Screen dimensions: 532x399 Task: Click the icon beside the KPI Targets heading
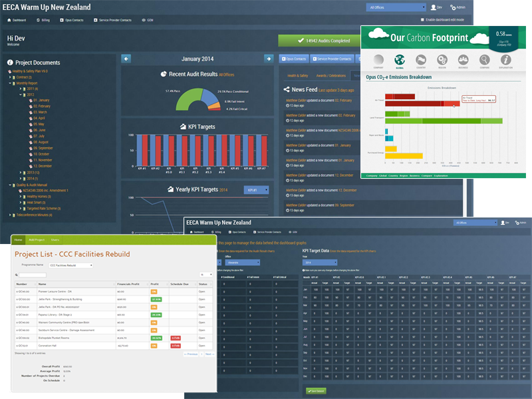pos(183,126)
